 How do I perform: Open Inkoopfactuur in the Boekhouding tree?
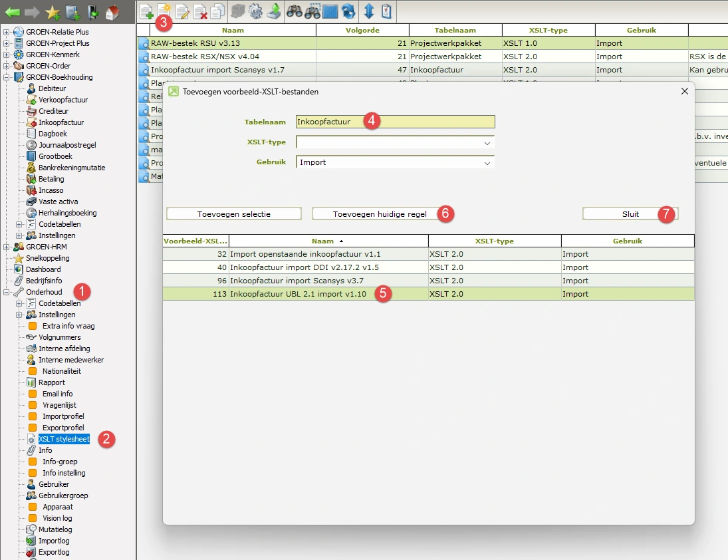(x=61, y=122)
